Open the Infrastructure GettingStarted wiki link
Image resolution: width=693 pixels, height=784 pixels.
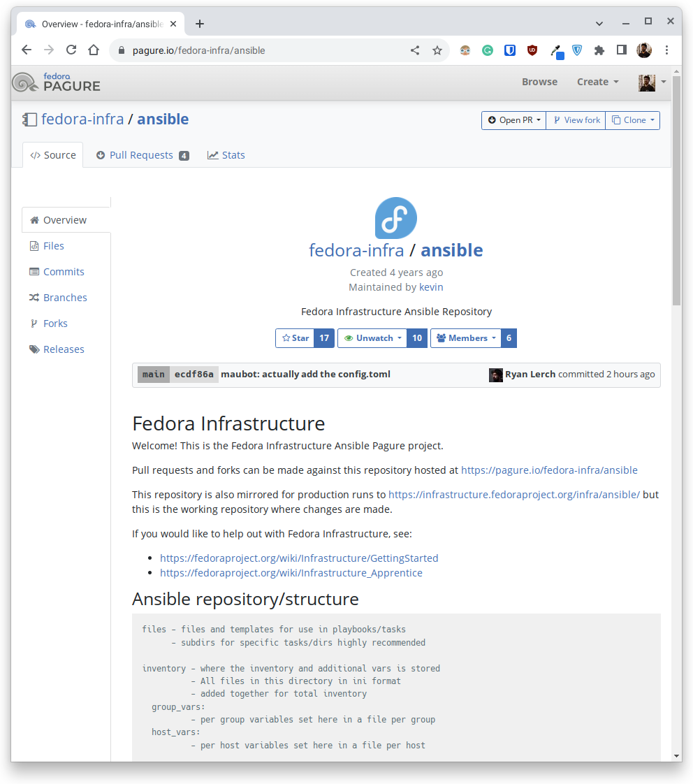(299, 558)
